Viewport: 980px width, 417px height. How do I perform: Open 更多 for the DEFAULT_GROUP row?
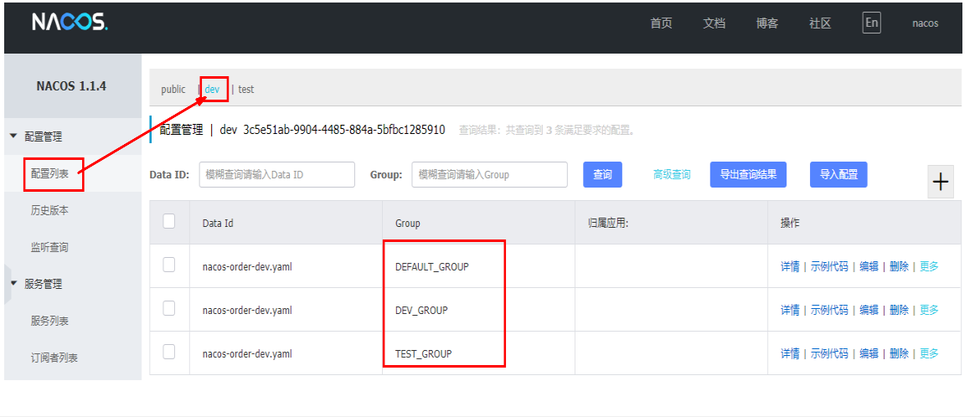(x=929, y=266)
